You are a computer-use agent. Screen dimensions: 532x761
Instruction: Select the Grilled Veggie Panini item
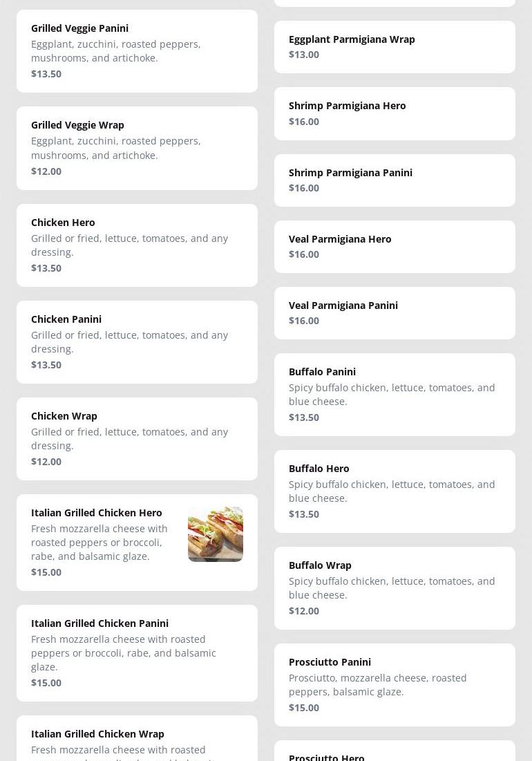137,51
